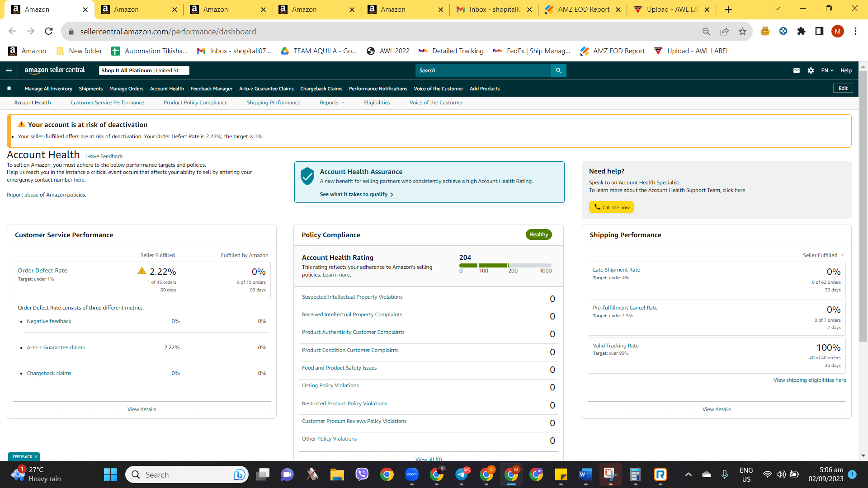The width and height of the screenshot is (868, 488).
Task: Toggle the browser side panel icon
Action: (x=819, y=31)
